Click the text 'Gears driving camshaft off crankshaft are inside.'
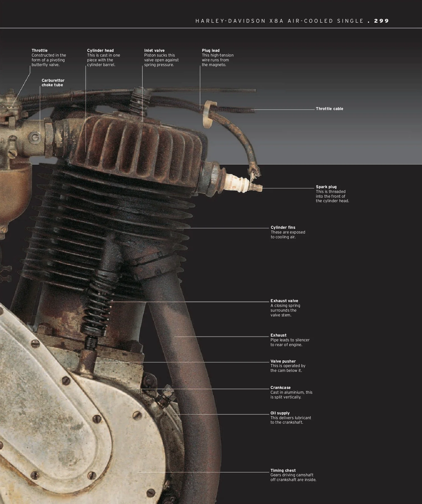Screen dimensions: 422x504 click(293, 477)
